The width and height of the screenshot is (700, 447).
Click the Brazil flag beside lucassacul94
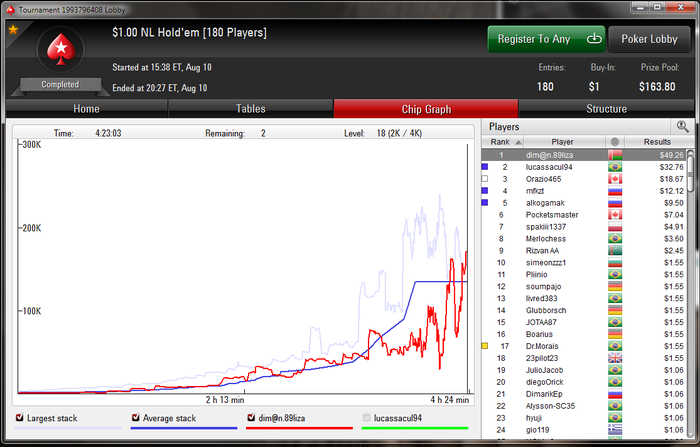point(615,167)
